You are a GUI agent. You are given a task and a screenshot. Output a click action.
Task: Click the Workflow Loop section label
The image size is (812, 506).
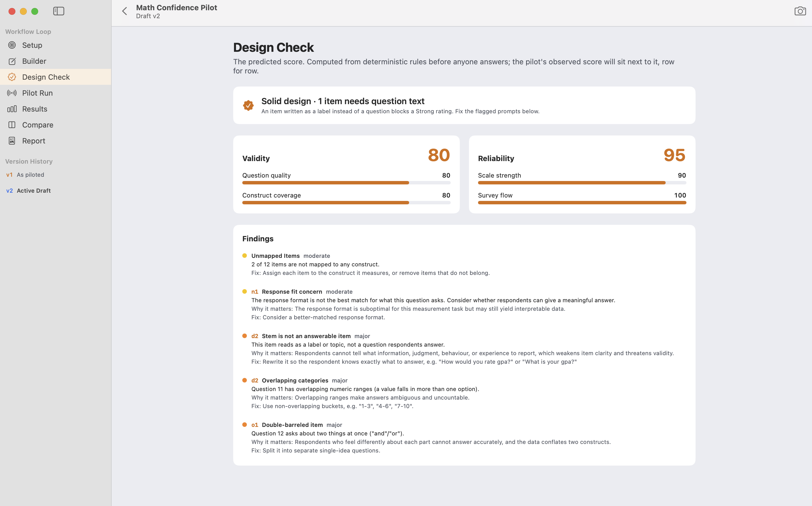28,32
